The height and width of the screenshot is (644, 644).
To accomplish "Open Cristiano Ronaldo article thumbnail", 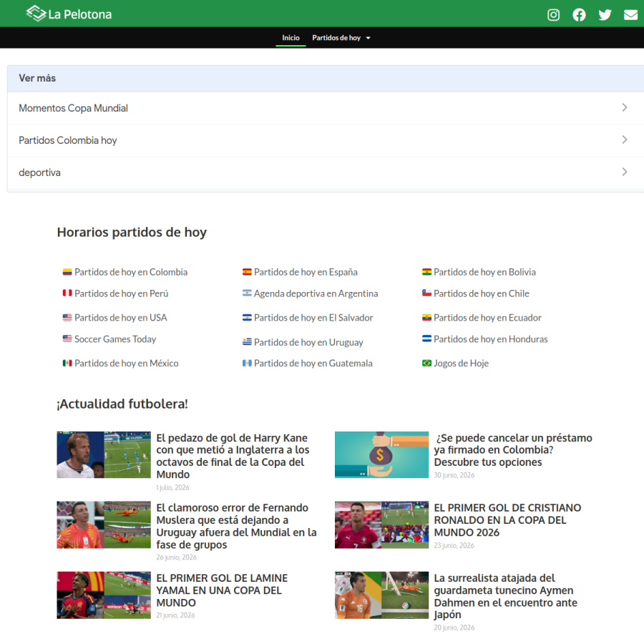I will tap(381, 525).
